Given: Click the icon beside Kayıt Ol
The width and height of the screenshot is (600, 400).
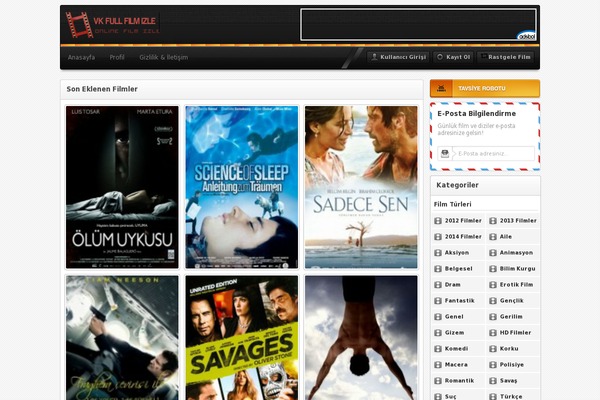Looking at the screenshot, I should click(440, 57).
